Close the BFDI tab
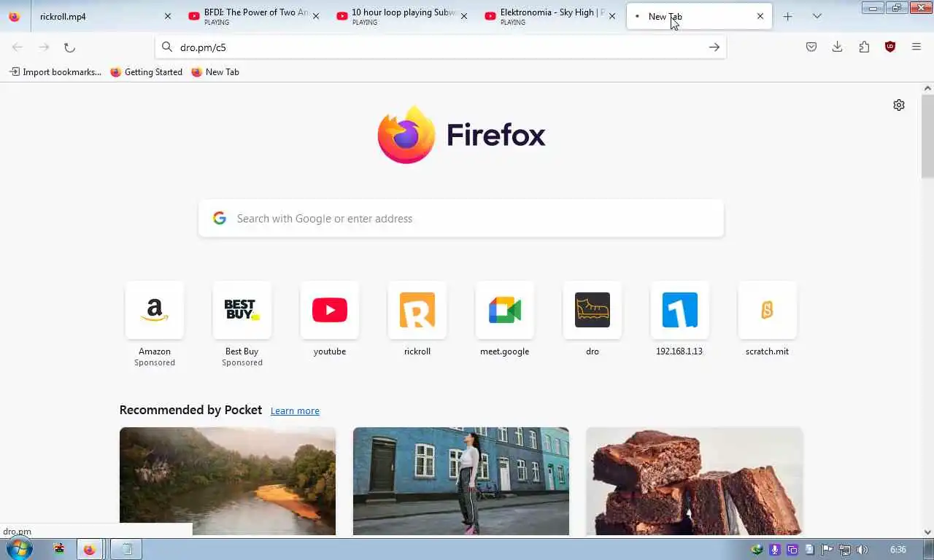 (x=315, y=16)
